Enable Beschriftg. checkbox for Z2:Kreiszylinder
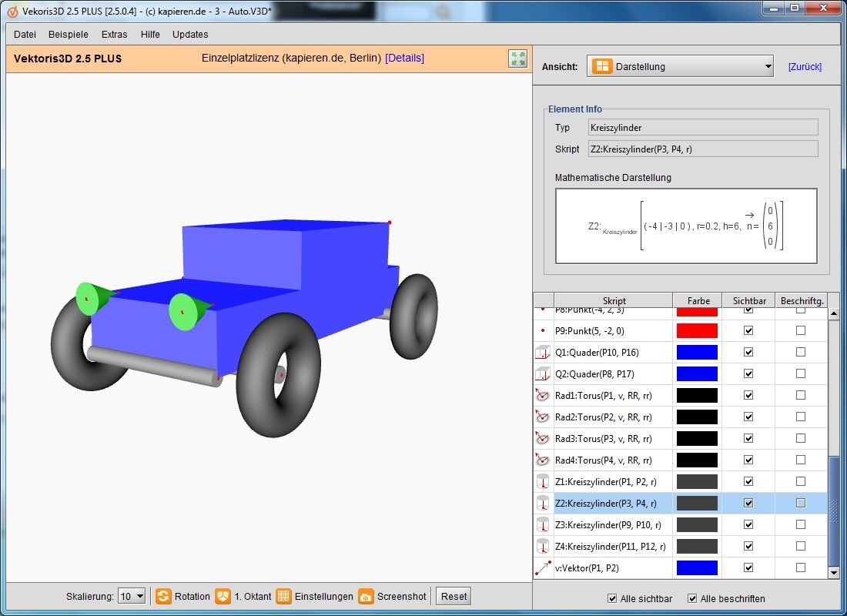This screenshot has width=847, height=616. 801,504
